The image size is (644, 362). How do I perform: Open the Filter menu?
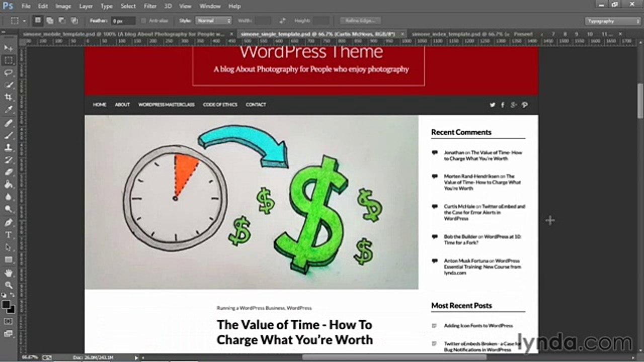point(150,6)
